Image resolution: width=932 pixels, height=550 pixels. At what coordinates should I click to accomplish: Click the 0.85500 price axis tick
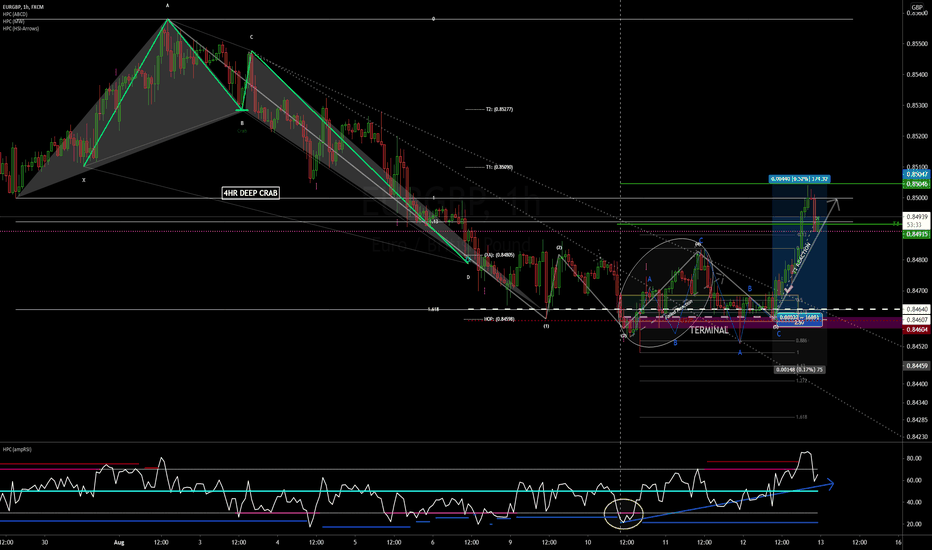918,43
